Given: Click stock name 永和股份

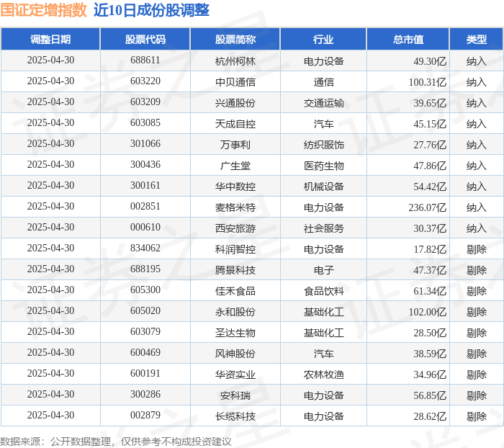Looking at the screenshot, I should pos(235,312).
